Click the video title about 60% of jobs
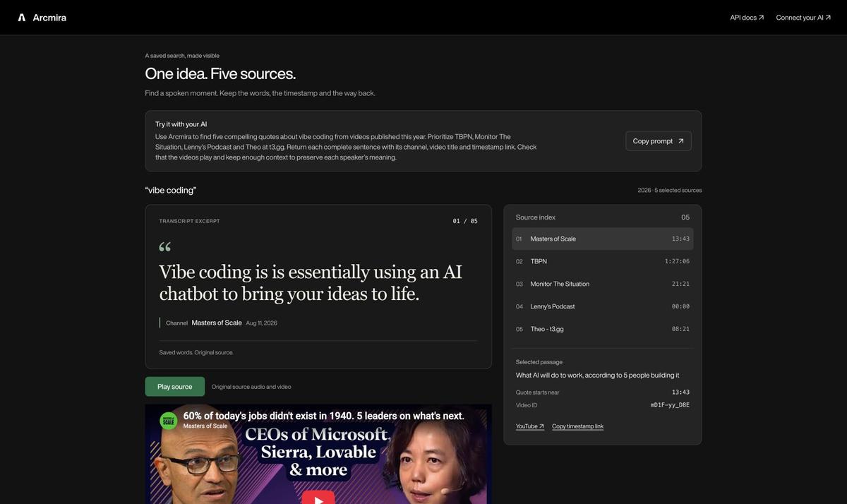The height and width of the screenshot is (504, 847). pos(324,416)
